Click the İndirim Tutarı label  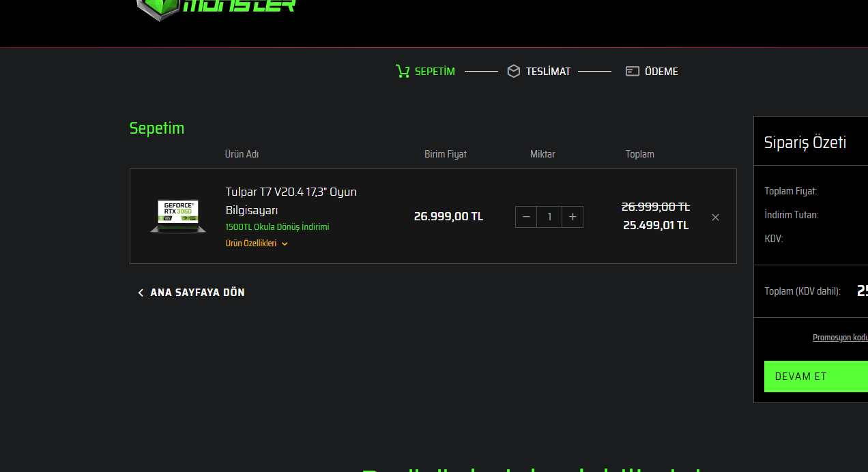pos(792,215)
